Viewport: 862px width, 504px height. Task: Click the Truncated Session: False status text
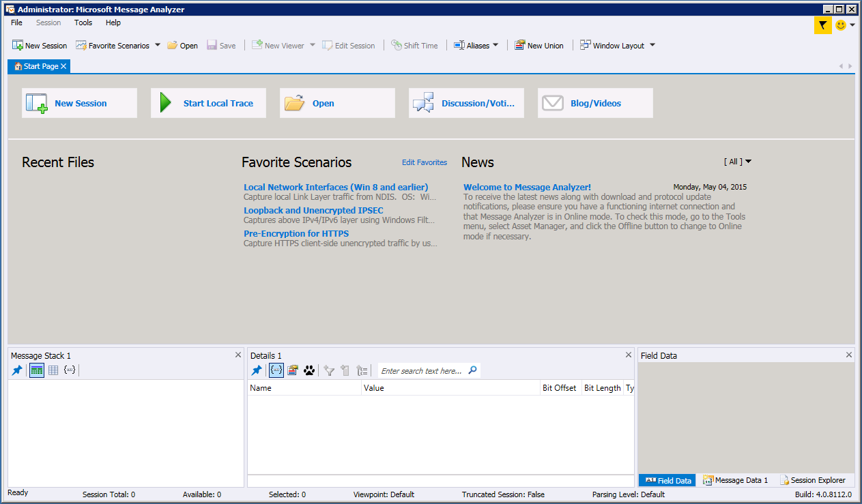click(x=503, y=494)
